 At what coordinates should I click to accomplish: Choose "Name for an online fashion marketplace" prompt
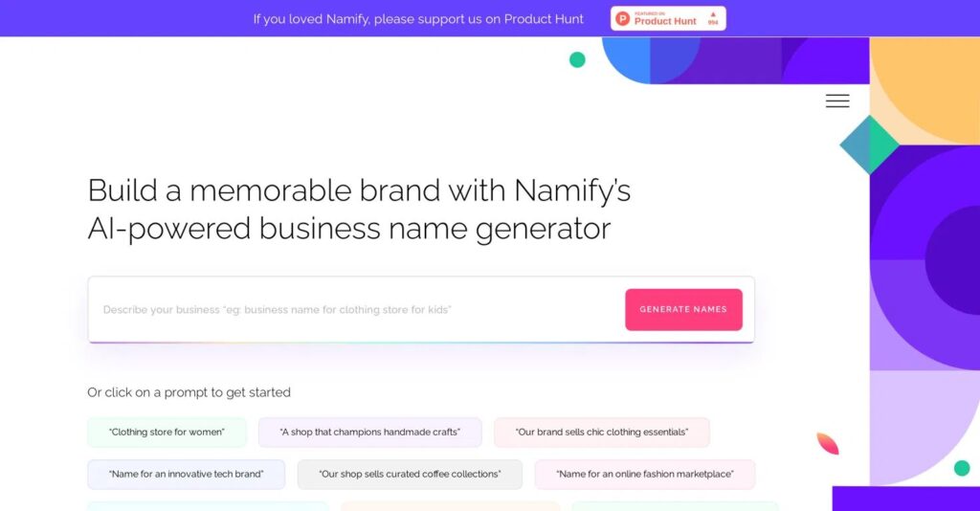click(644, 474)
